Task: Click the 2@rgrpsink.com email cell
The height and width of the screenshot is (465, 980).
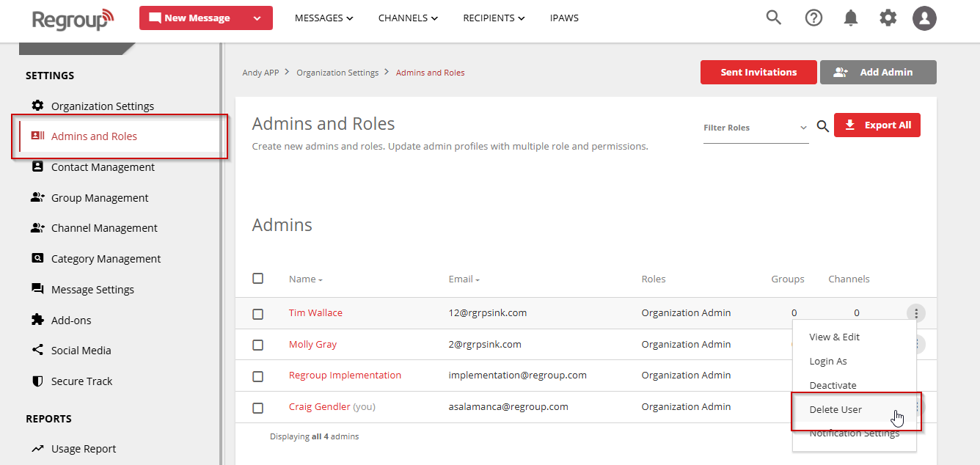Action: 485,344
